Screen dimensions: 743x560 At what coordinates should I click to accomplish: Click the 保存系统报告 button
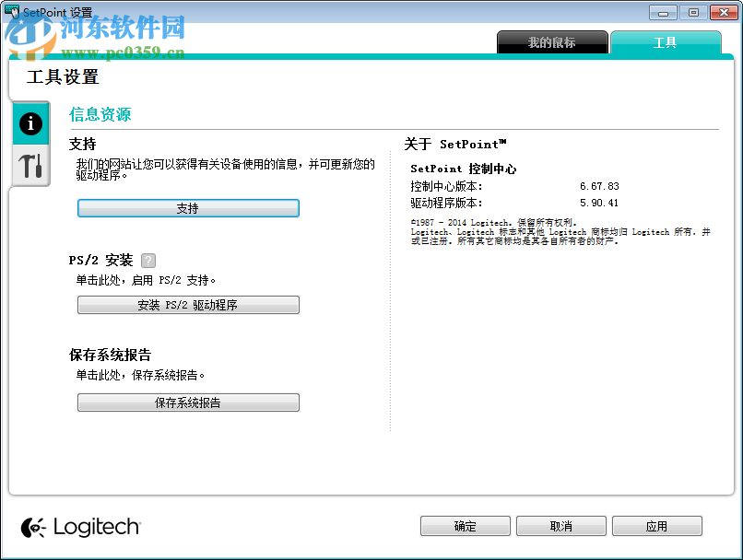[188, 402]
